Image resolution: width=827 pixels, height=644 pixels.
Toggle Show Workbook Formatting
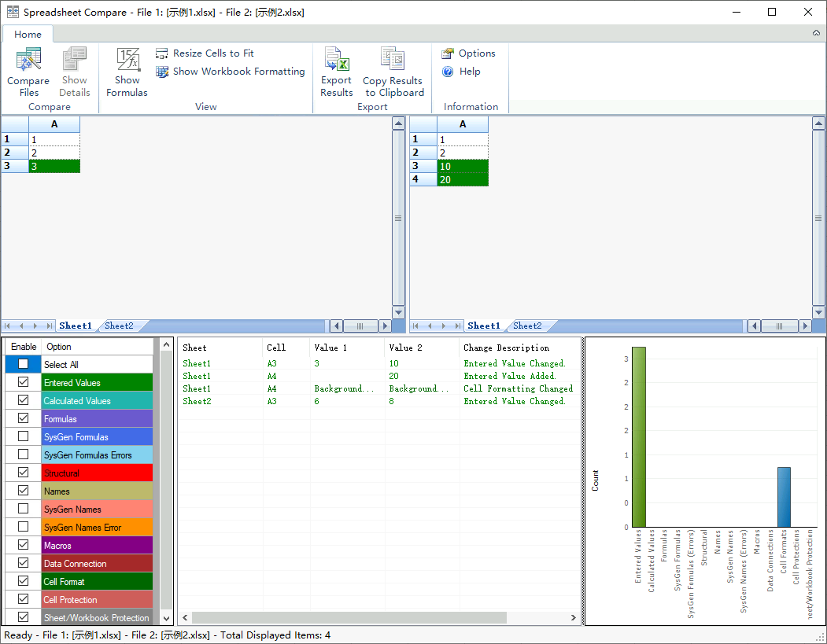(230, 72)
